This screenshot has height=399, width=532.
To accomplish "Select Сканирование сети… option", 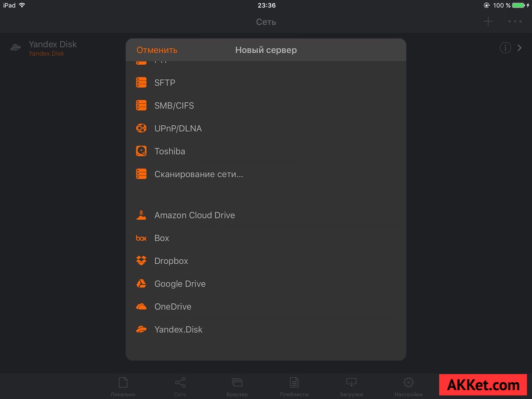I will click(199, 174).
